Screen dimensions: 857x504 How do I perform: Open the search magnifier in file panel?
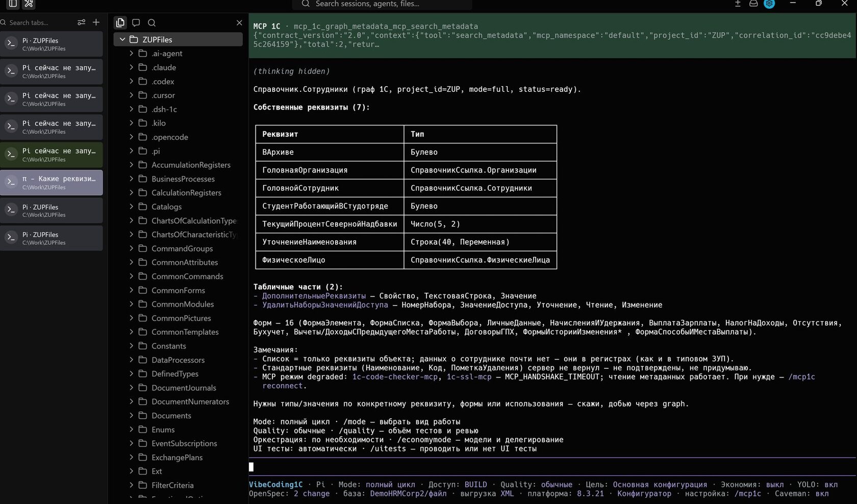pos(152,22)
